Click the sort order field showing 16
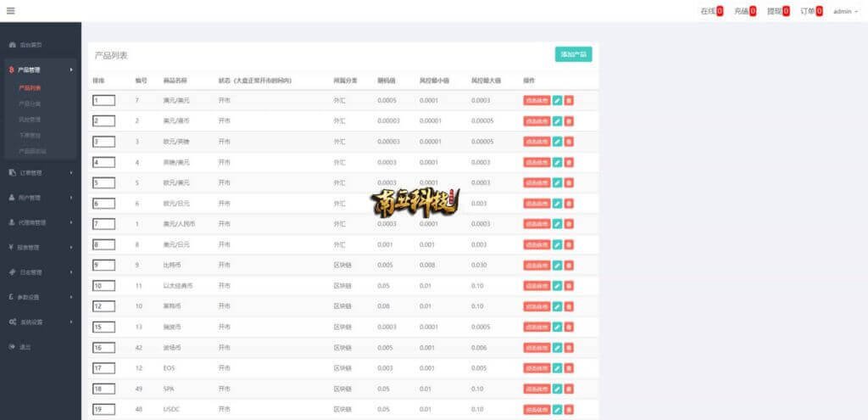Viewport: 868px width, 420px height. 103,348
